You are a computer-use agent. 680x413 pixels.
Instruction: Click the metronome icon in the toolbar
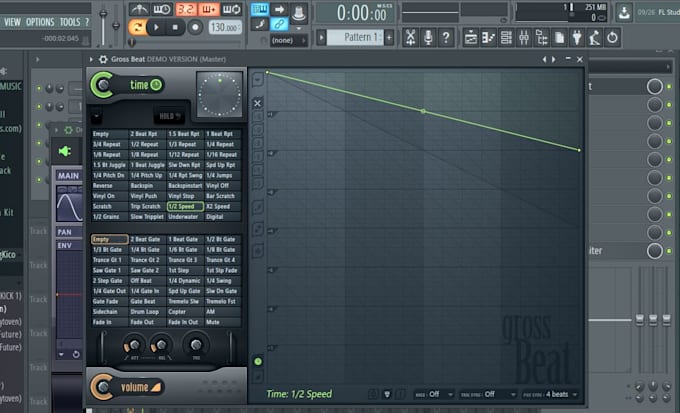(139, 9)
